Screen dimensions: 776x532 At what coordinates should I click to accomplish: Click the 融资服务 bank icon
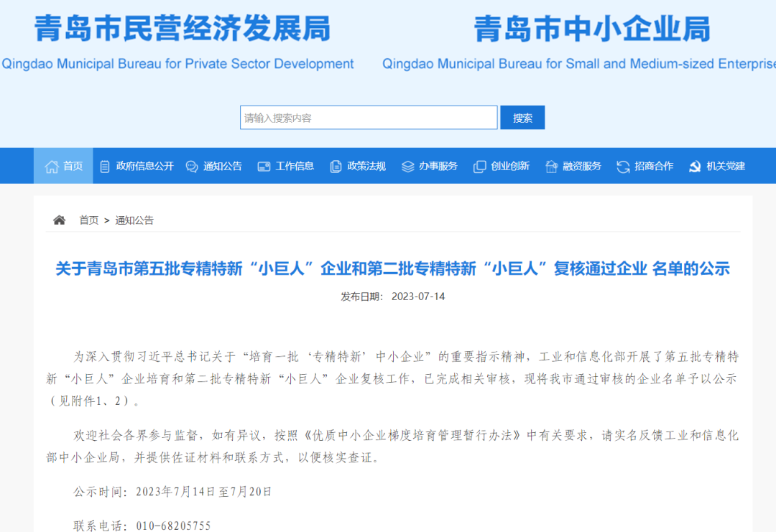(x=550, y=166)
